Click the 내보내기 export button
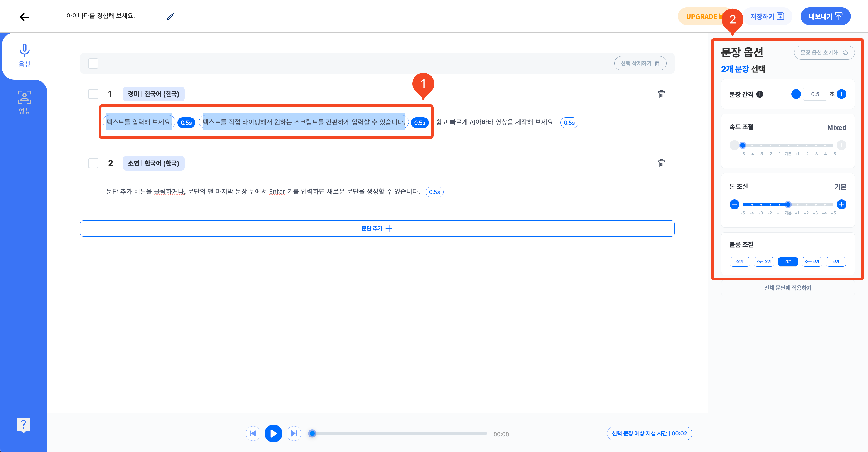 [x=825, y=17]
